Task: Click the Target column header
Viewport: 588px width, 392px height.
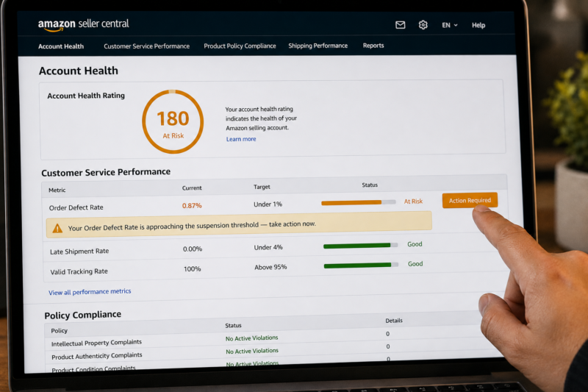Action: point(262,187)
